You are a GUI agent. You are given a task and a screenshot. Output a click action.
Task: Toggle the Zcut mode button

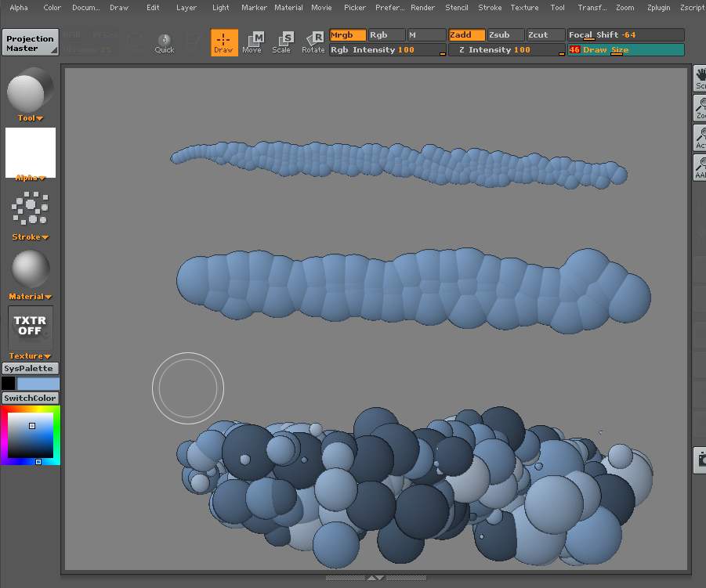pos(545,35)
